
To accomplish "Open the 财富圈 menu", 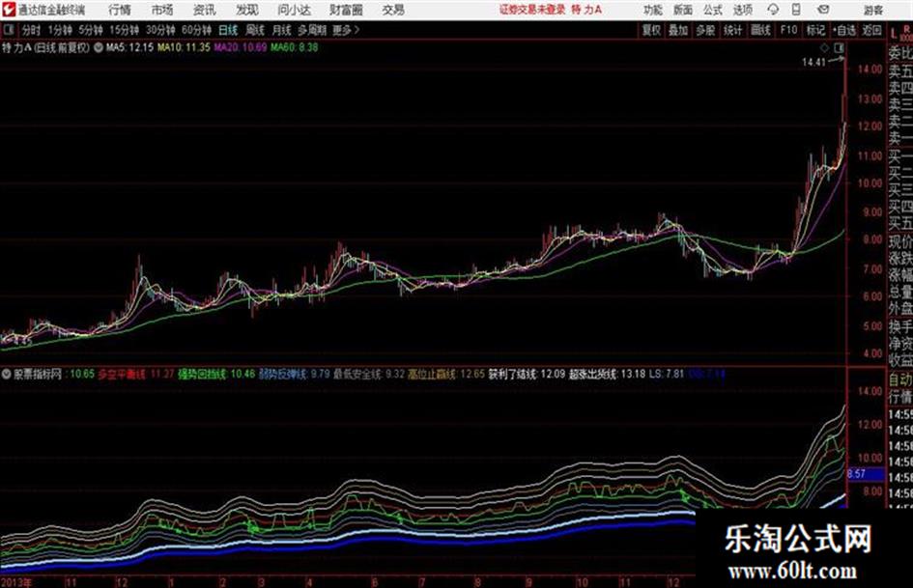I will point(346,10).
